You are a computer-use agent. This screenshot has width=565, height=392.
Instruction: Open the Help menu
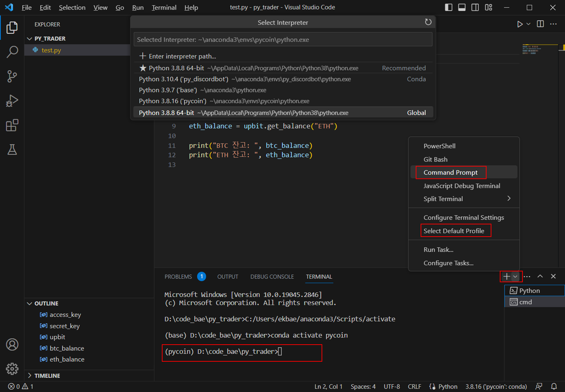tap(191, 7)
